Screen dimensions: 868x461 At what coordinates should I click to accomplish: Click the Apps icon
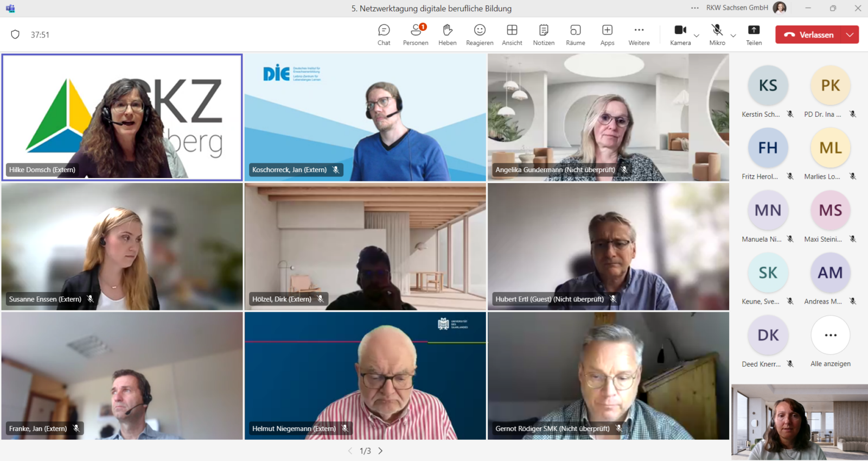point(607,35)
